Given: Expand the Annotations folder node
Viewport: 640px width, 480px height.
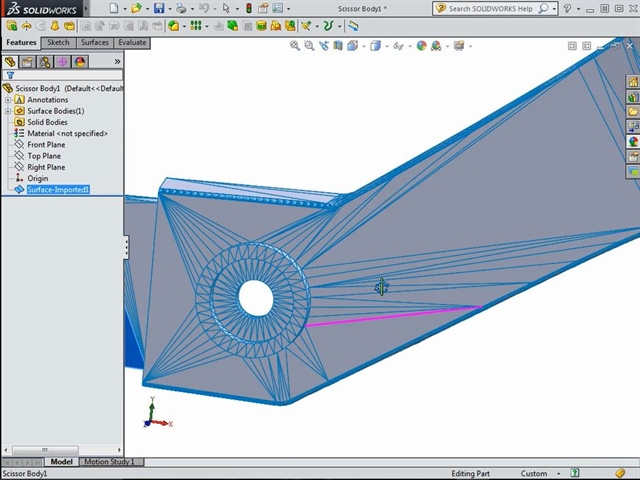Looking at the screenshot, I should (8, 100).
